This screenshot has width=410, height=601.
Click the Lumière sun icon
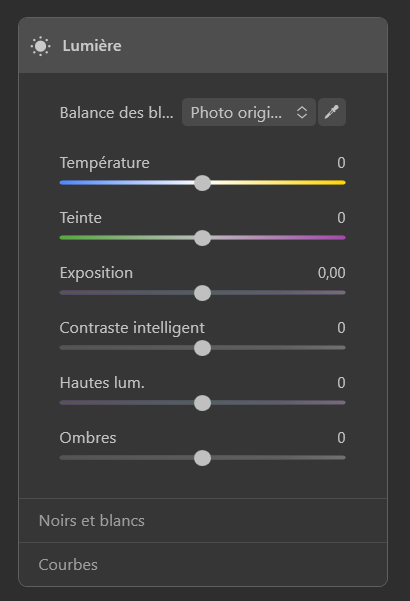tap(41, 46)
